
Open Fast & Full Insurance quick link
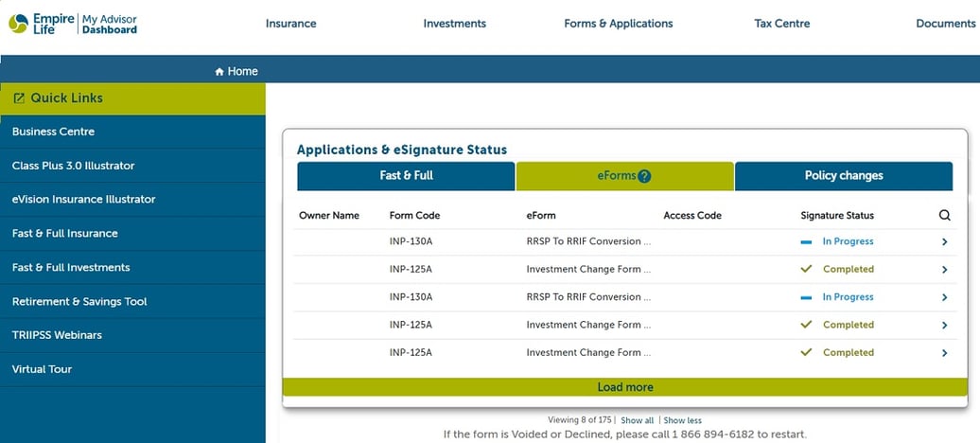[132, 234]
